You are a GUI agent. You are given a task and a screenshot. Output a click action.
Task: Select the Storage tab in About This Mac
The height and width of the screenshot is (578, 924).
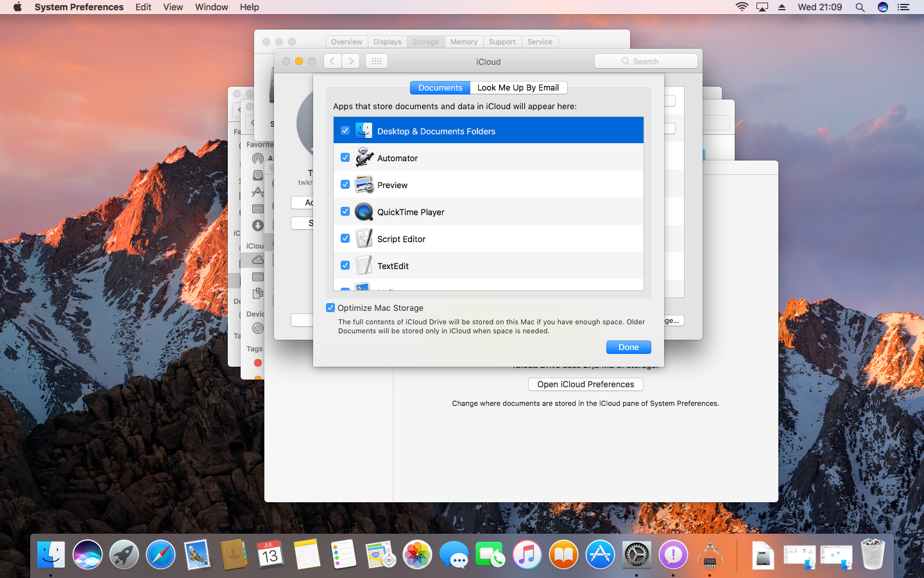(x=425, y=42)
